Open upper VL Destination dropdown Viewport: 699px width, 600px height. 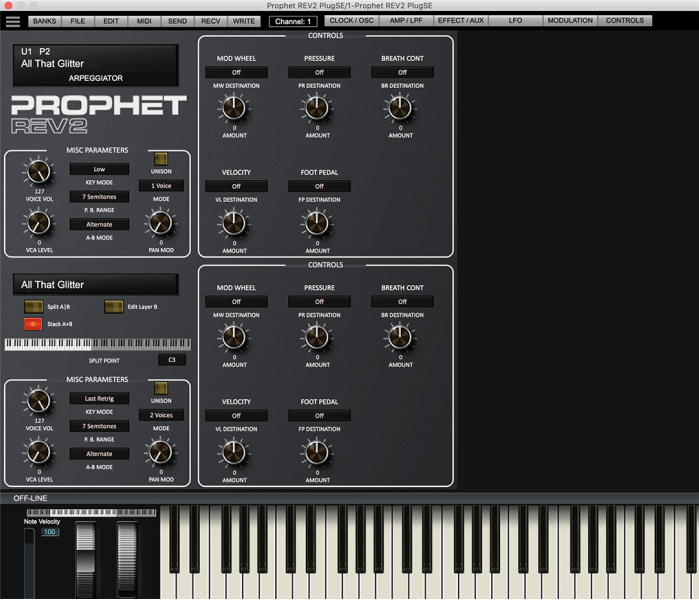pyautogui.click(x=236, y=186)
